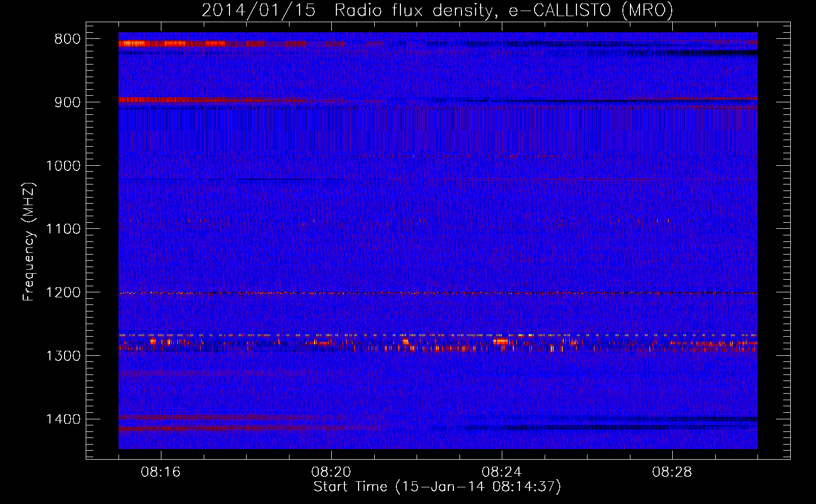Click the 08:16 time tick label

161,472
